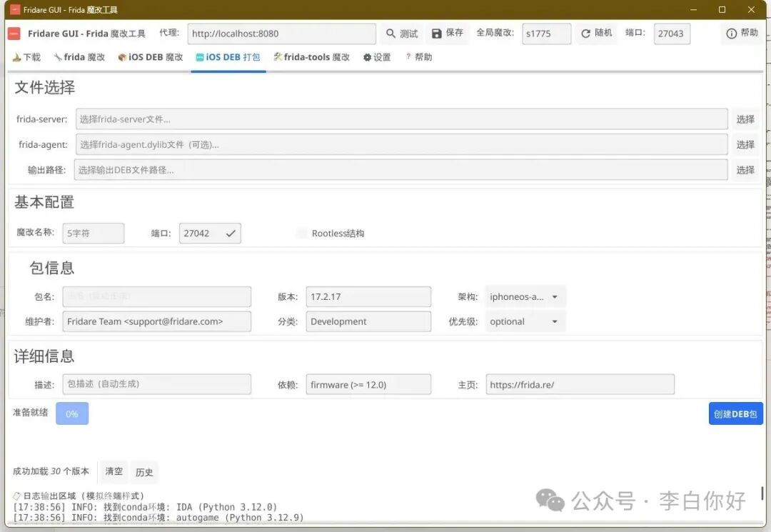
Task: Save proxy settings via the 保存 button
Action: (448, 33)
